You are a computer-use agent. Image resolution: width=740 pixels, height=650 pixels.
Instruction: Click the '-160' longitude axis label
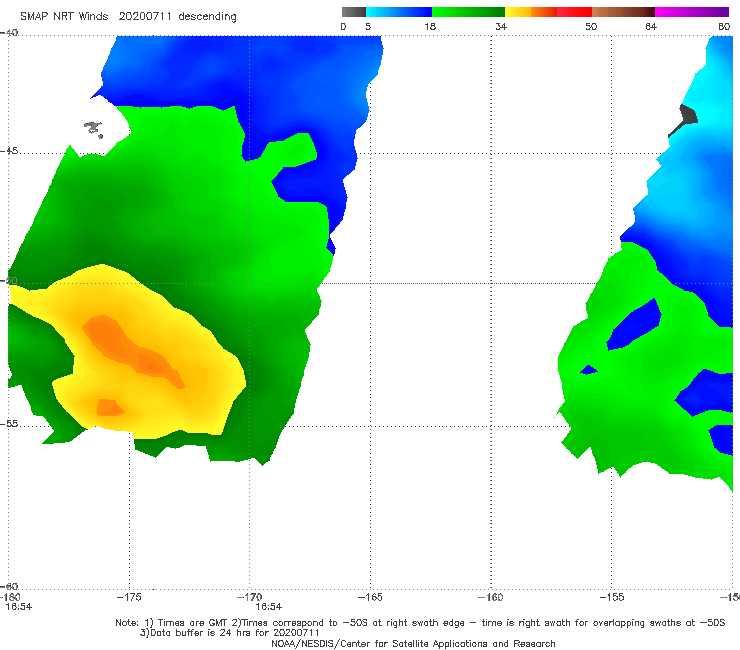point(490,597)
